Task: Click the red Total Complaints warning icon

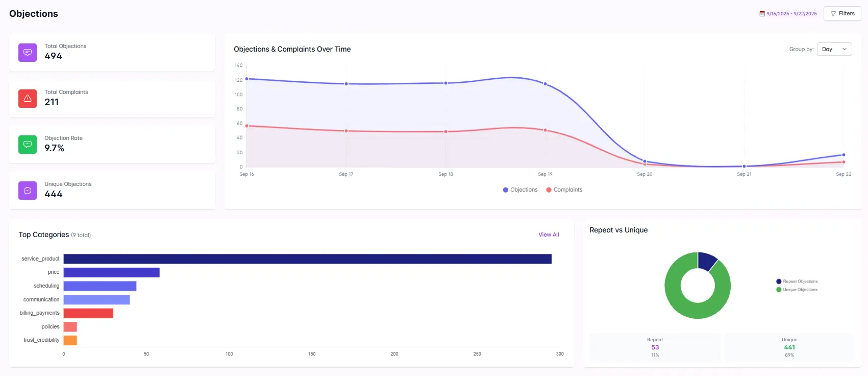Action: 28,99
